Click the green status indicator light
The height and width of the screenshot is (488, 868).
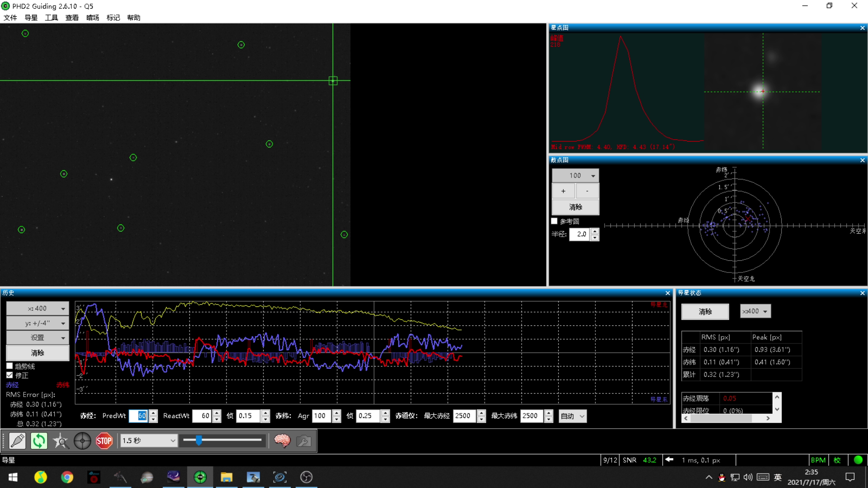pos(858,460)
